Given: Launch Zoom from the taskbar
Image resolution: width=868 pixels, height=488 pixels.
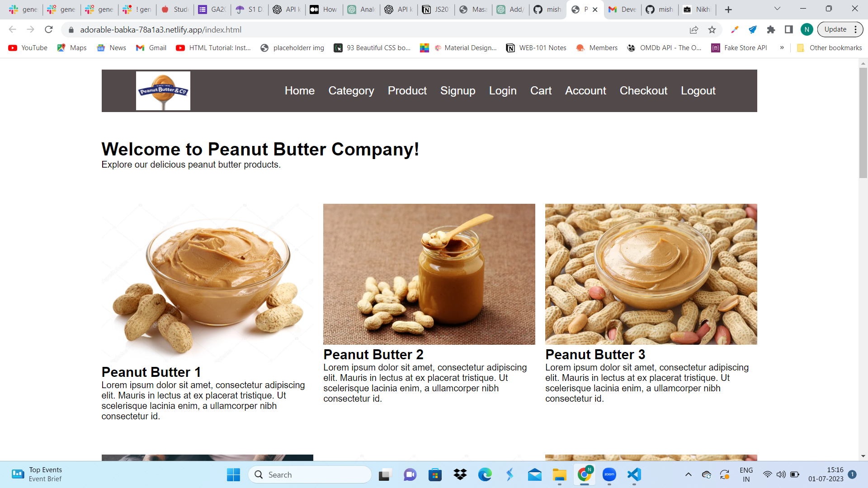Looking at the screenshot, I should click(609, 474).
